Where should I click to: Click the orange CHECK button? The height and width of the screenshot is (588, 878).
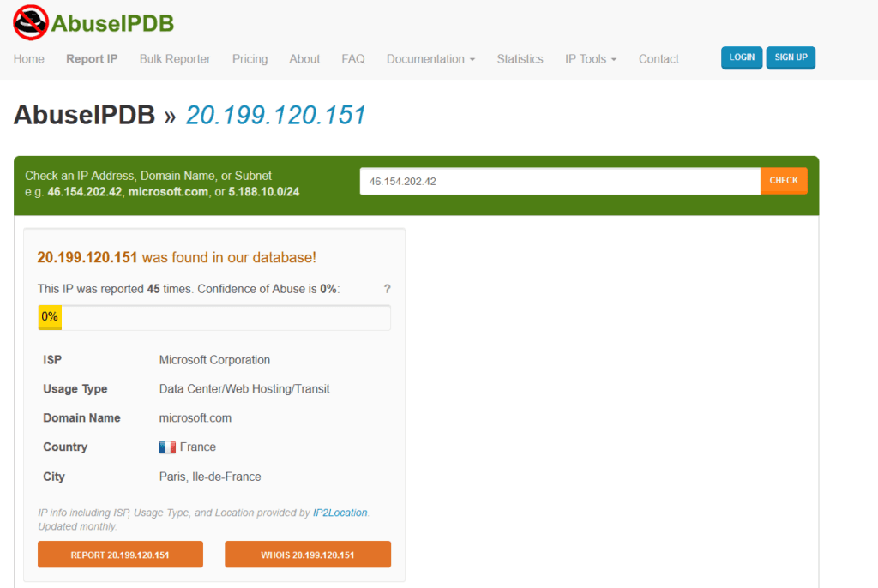784,181
